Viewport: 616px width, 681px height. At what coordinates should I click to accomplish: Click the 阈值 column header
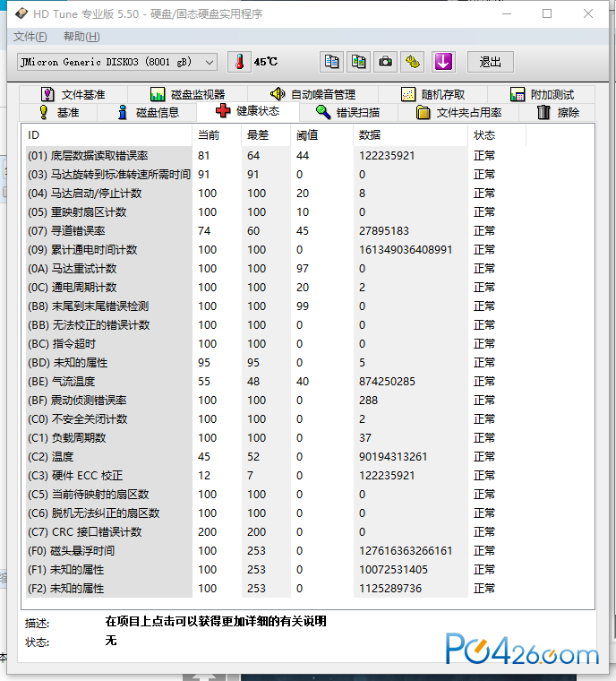pos(322,135)
